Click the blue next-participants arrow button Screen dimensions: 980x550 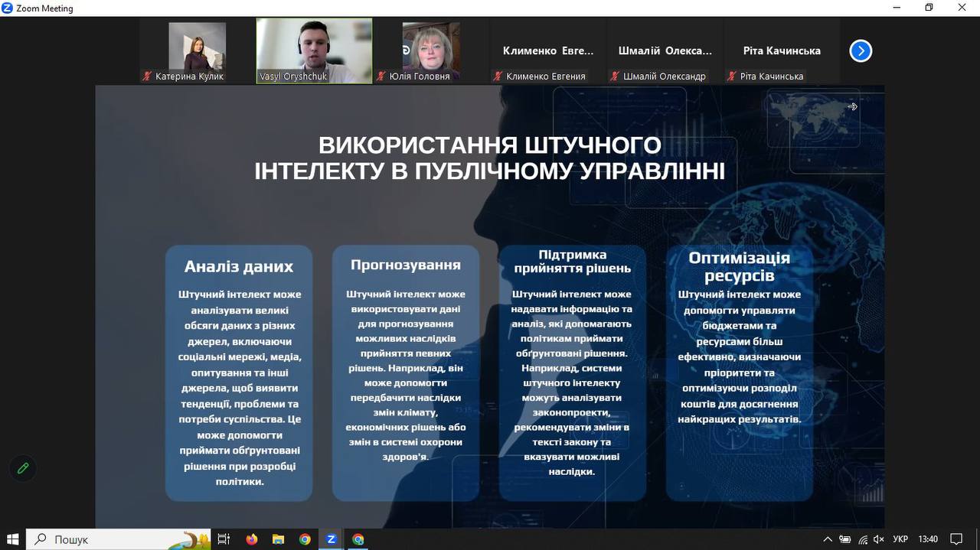(x=861, y=51)
